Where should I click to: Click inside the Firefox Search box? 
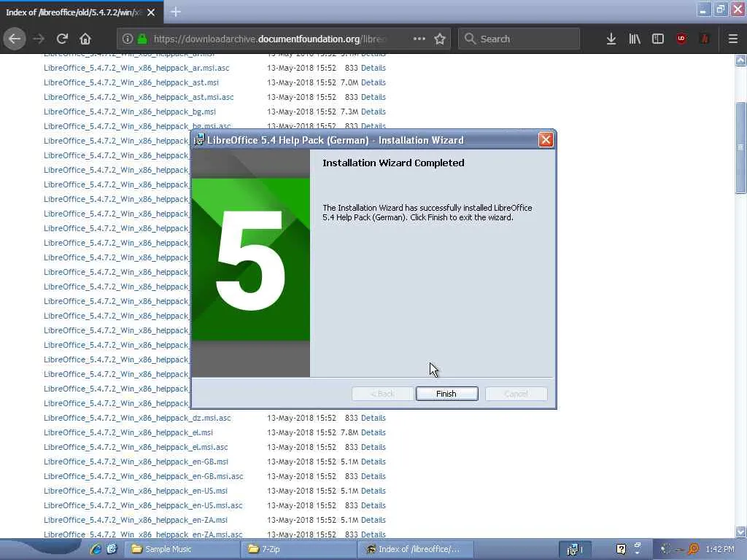click(519, 39)
